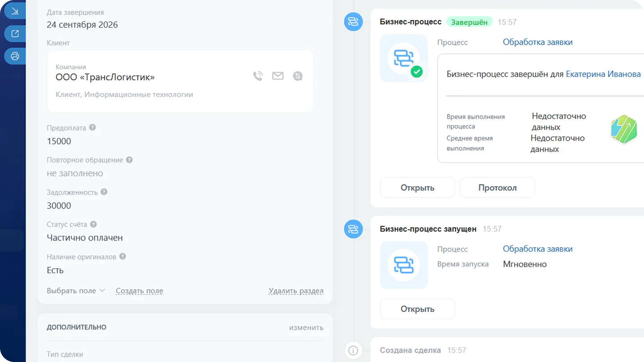The height and width of the screenshot is (362, 644).
Task: Click completion date 24 сентября 2026
Action: point(82,25)
